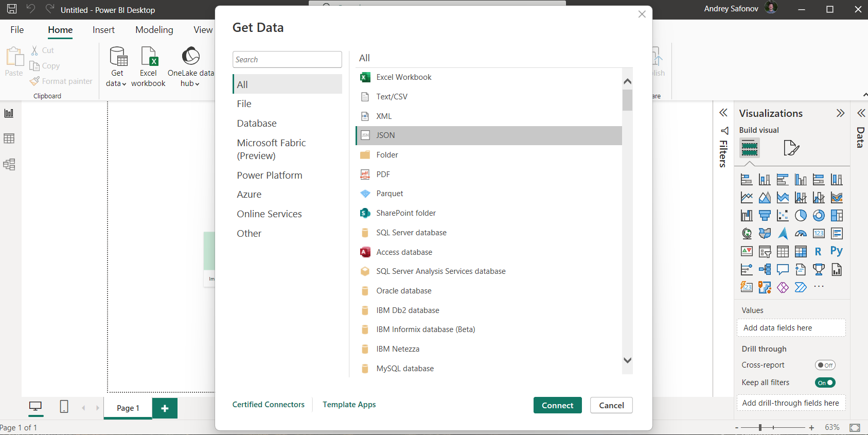Select the Stacked column chart visual

[x=765, y=180]
